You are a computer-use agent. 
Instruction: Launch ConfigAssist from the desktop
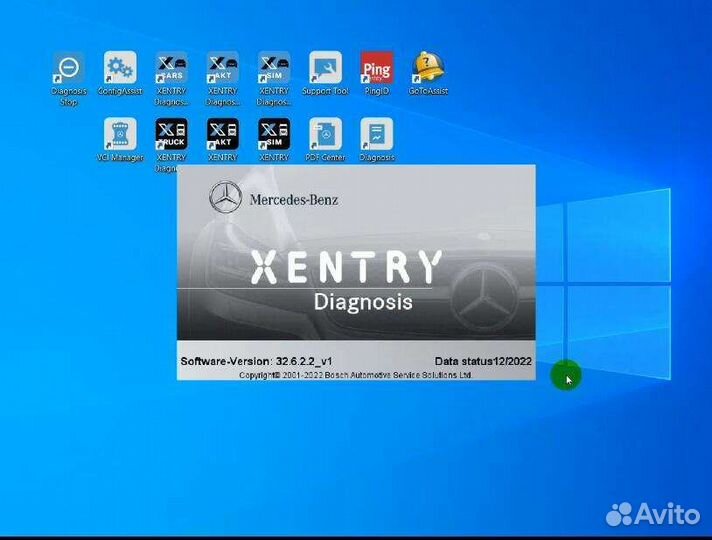[x=120, y=69]
